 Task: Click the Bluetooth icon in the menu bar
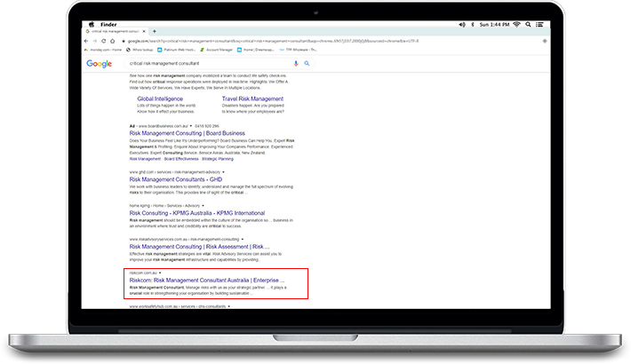click(x=473, y=25)
